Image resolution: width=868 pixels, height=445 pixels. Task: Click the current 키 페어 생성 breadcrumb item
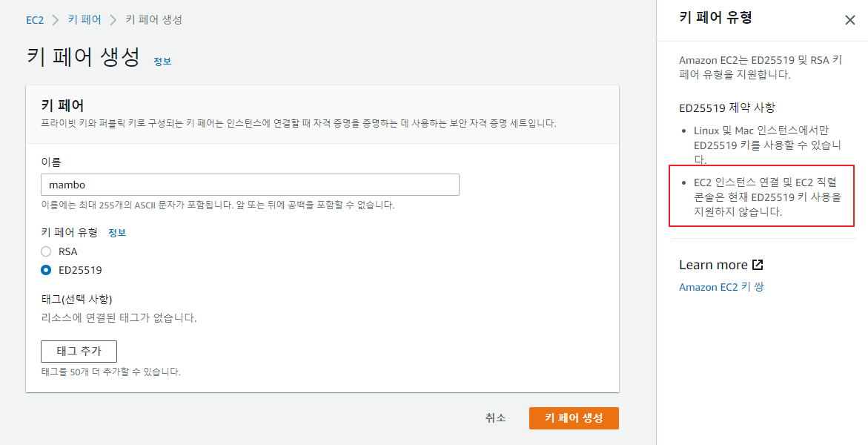pos(153,20)
